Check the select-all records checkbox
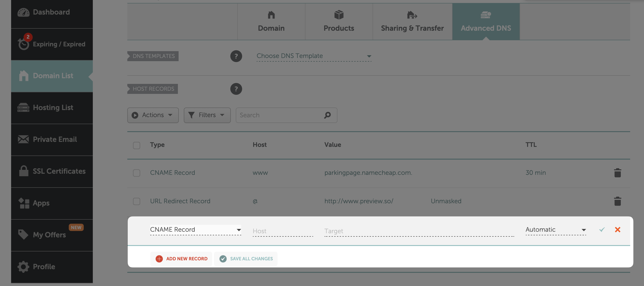Screen dimensions: 644x286 [x=137, y=145]
